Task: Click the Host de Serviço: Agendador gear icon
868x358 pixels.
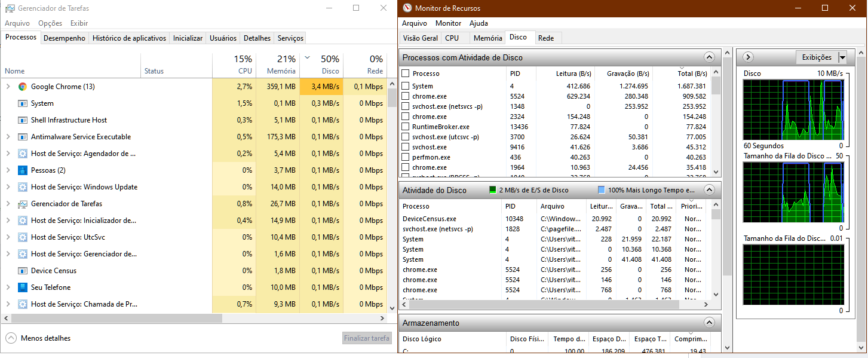Action: 23,154
